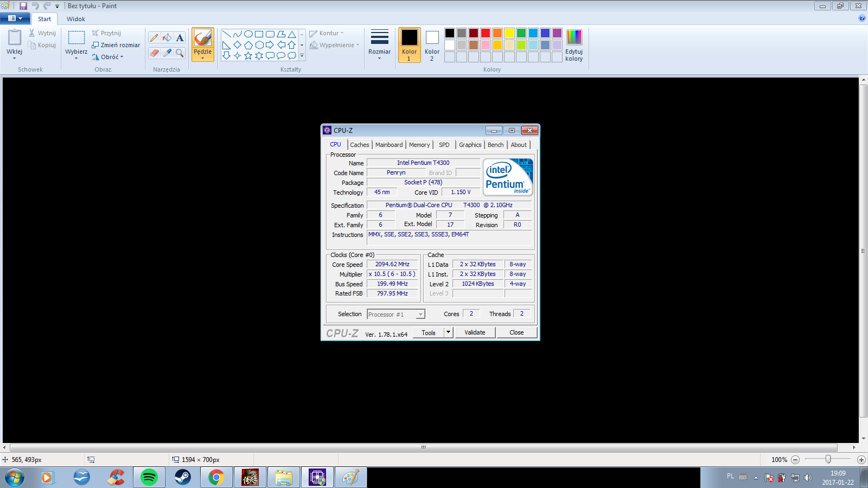Screen dimensions: 868x488
Task: Pick the purple color swatch
Action: 557,33
